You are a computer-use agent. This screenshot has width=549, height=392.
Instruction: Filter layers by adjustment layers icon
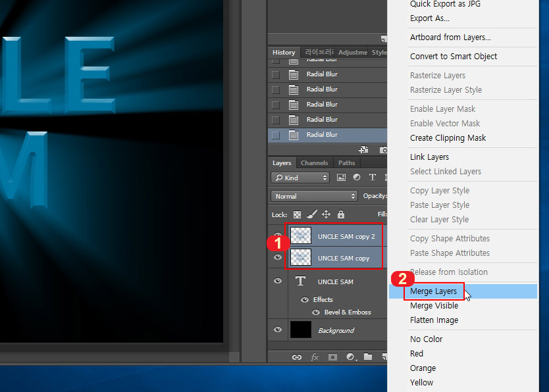357,178
